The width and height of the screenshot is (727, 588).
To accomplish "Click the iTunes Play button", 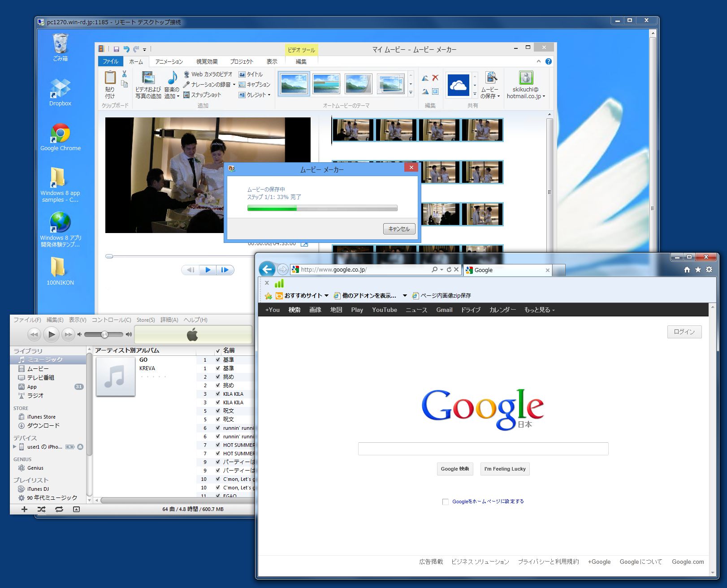I will (x=52, y=334).
